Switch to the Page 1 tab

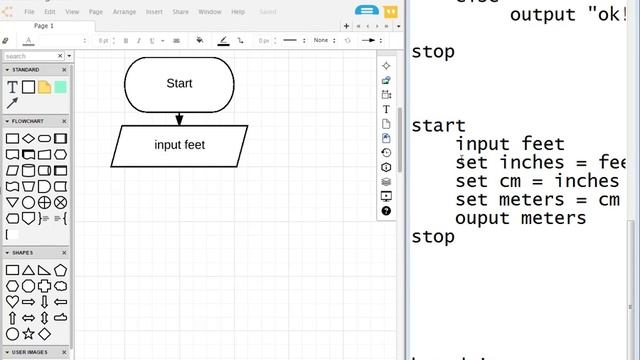tap(44, 26)
